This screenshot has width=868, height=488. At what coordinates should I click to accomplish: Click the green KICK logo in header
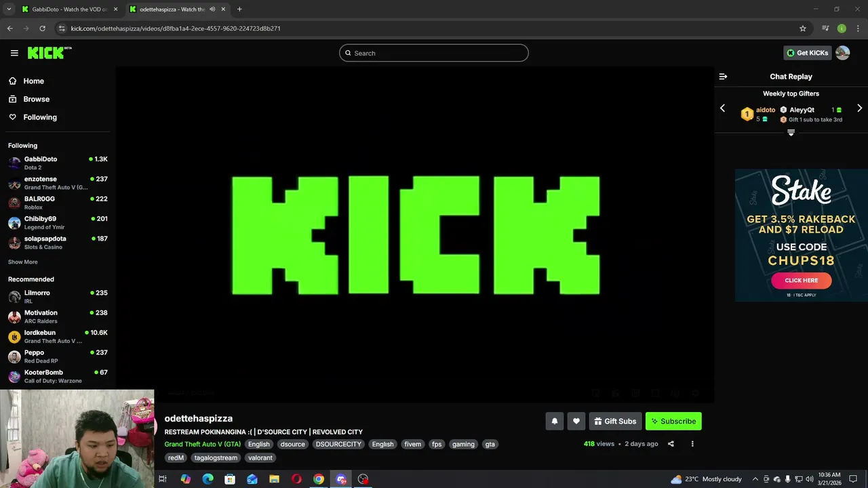pos(50,53)
